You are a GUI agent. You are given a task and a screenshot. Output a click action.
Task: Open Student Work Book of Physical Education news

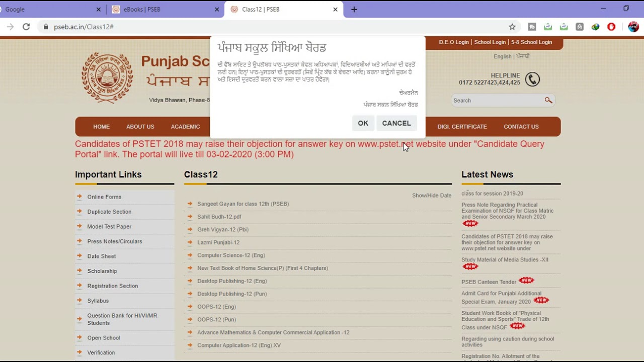505,320
